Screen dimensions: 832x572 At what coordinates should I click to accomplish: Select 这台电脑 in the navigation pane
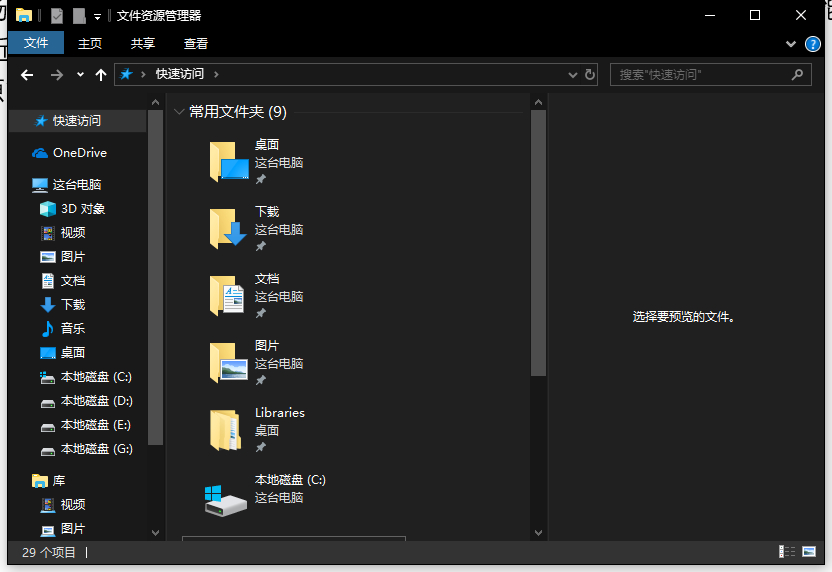tap(77, 185)
